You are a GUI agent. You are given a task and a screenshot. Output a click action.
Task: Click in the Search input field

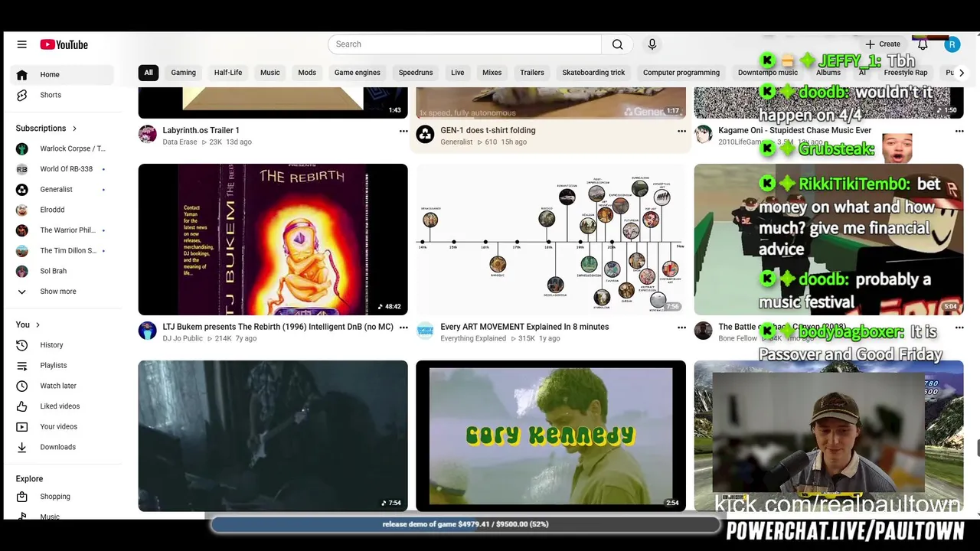tap(465, 44)
